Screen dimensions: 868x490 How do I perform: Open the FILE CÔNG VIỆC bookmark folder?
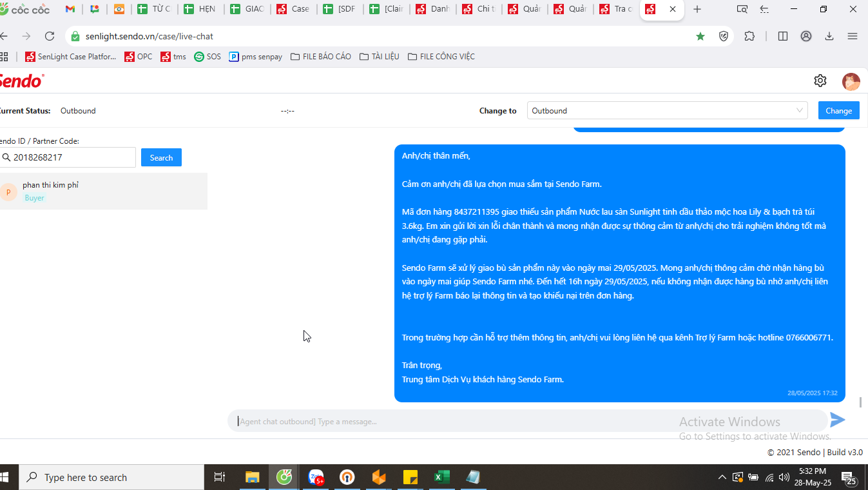pos(441,57)
